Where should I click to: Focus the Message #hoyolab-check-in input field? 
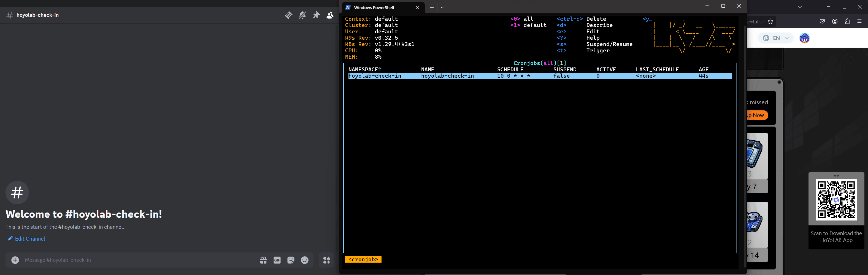click(x=135, y=260)
